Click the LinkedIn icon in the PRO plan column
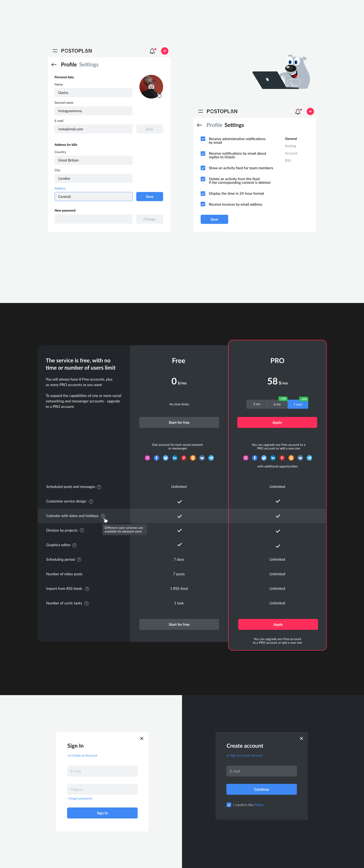The image size is (364, 868). point(273,458)
